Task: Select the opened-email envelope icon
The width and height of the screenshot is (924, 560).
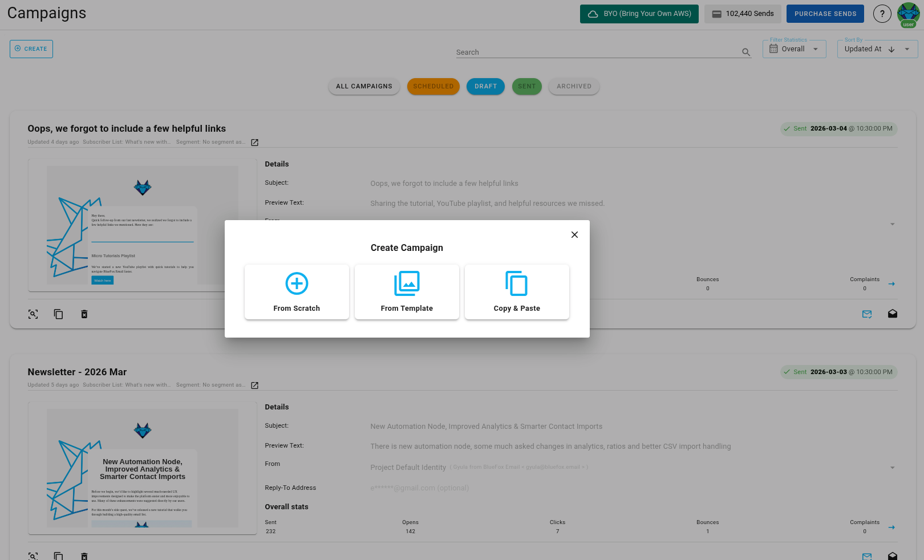Action: click(x=893, y=314)
